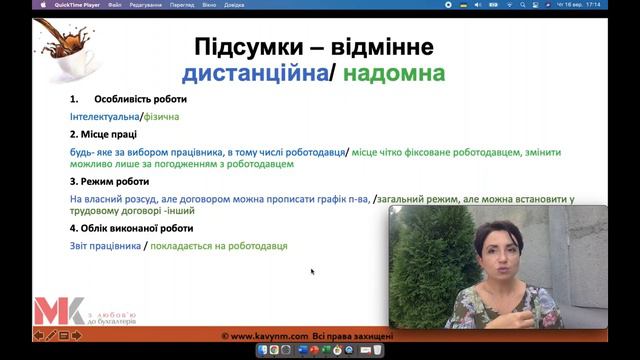This screenshot has height=360, width=640.
Task: Open Finder in the Dock
Action: (x=262, y=350)
